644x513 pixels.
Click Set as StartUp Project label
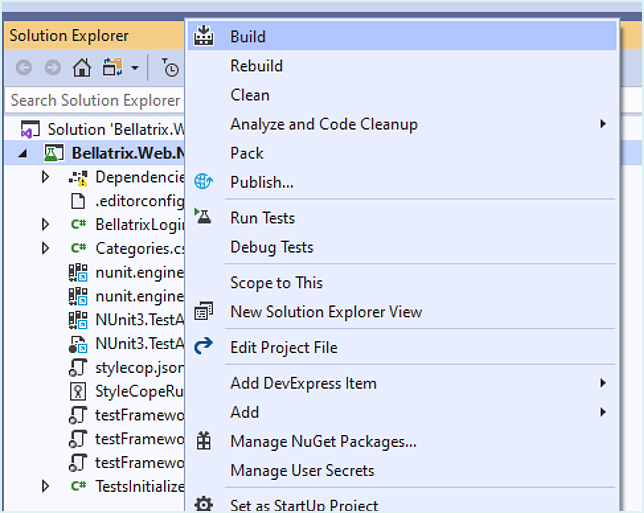[x=304, y=505]
